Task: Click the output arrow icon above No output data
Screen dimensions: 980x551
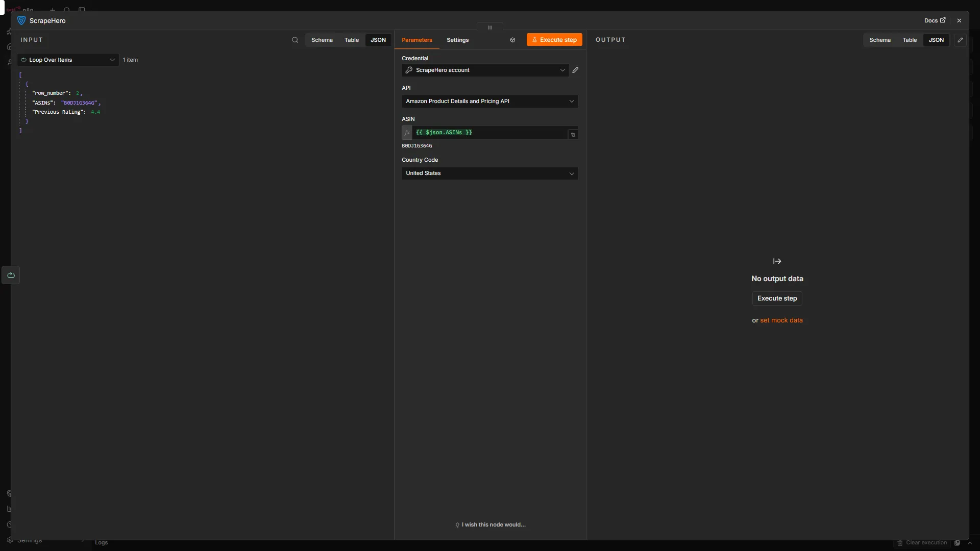Action: [x=777, y=261]
